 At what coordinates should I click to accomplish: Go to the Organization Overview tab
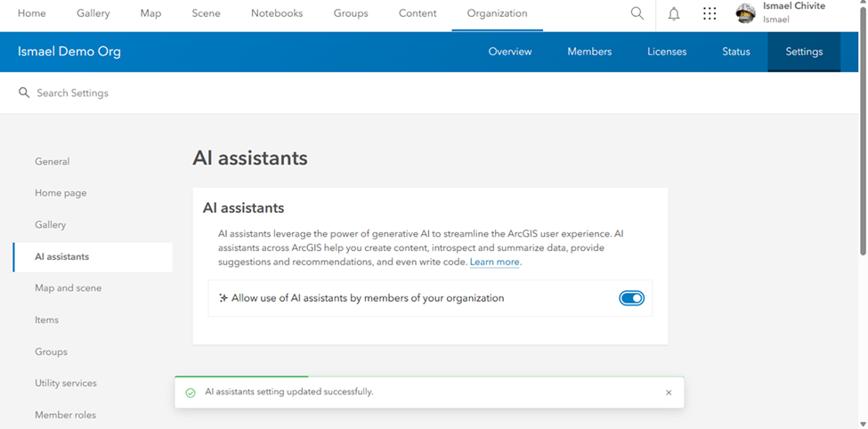(510, 52)
